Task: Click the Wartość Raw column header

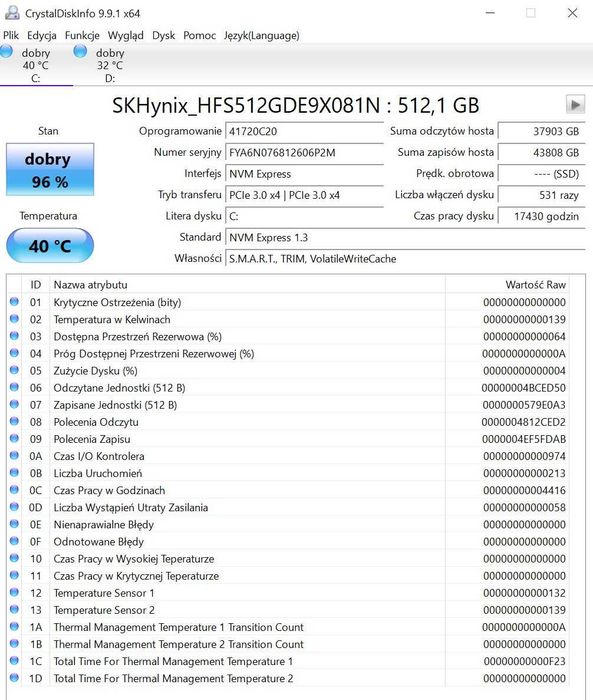Action: click(507, 285)
